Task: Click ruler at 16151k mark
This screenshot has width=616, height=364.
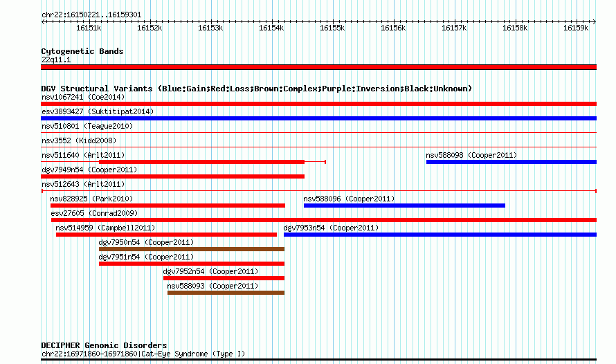Action: pyautogui.click(x=89, y=28)
